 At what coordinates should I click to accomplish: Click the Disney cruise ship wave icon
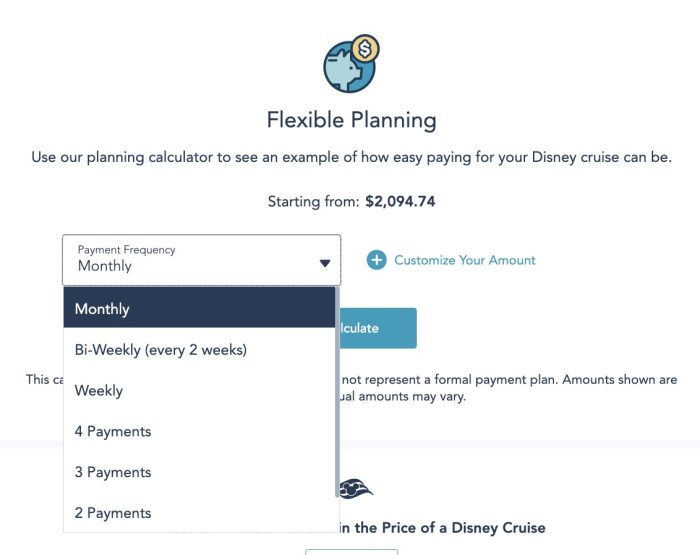point(356,489)
